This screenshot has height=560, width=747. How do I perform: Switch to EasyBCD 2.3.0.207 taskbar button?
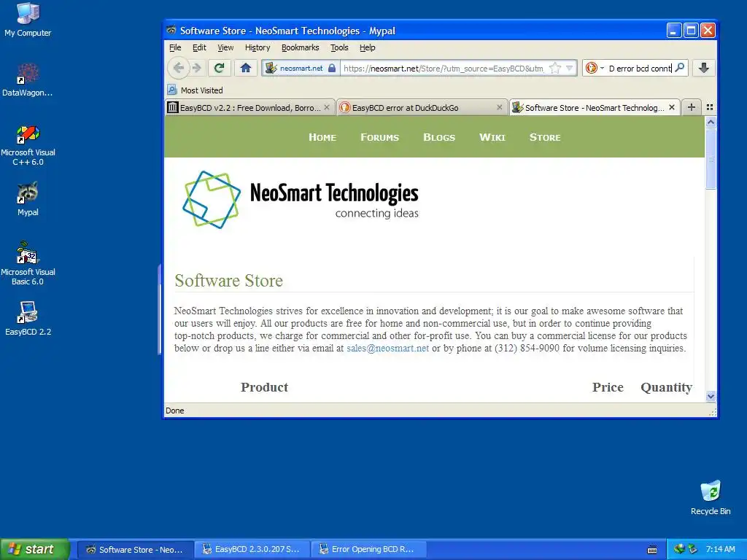[x=252, y=549]
